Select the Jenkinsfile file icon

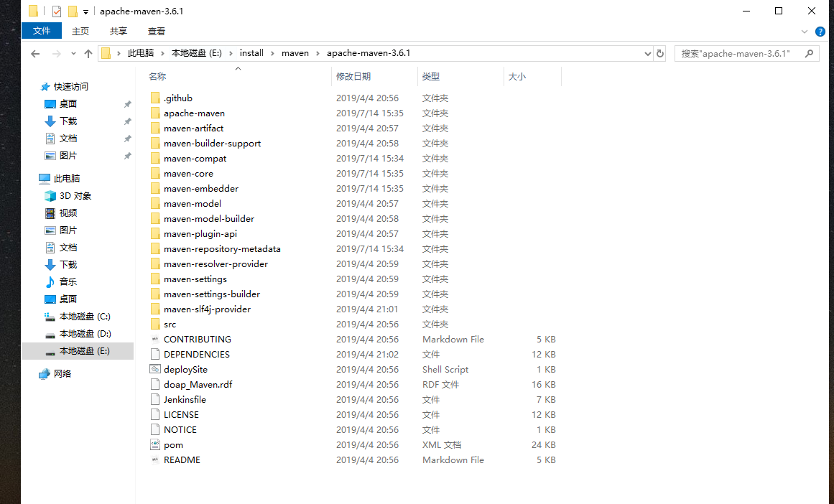click(155, 399)
